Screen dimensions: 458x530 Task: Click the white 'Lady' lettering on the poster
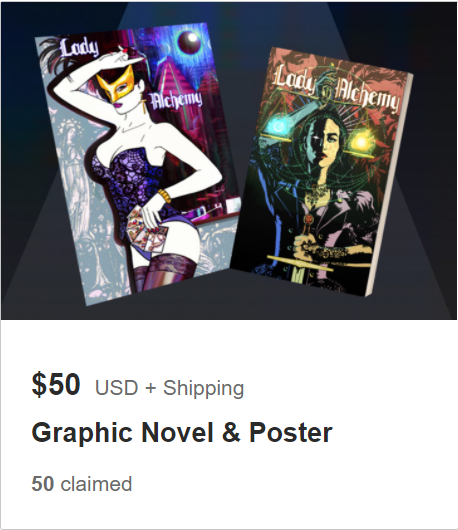[79, 48]
